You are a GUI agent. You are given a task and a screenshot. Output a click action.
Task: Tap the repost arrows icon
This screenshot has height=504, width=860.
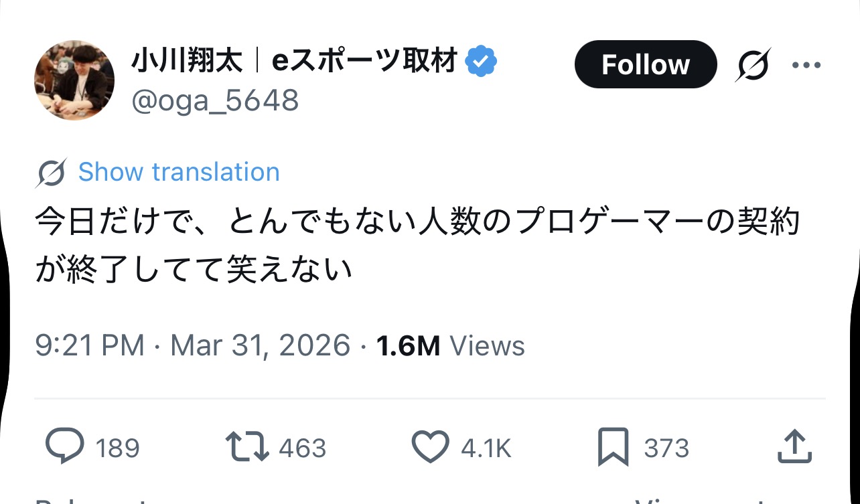click(x=247, y=447)
